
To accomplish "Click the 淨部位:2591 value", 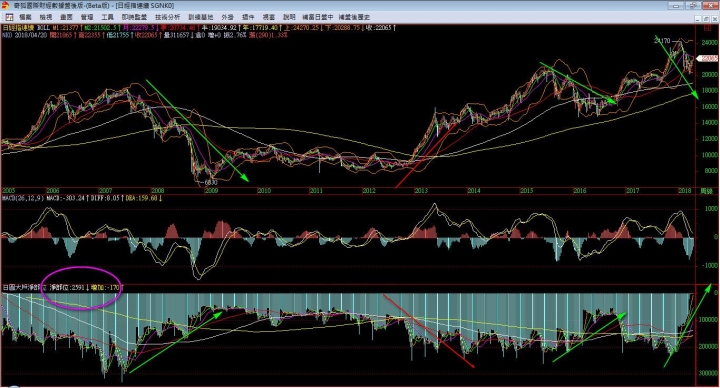I will [x=67, y=287].
